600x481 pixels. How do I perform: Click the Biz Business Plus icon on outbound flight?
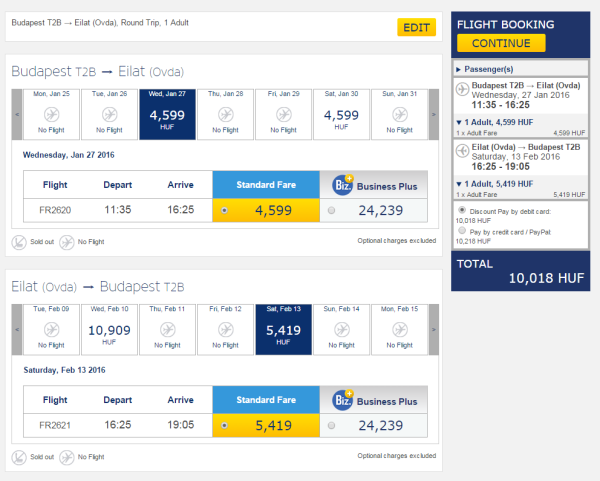[340, 184]
